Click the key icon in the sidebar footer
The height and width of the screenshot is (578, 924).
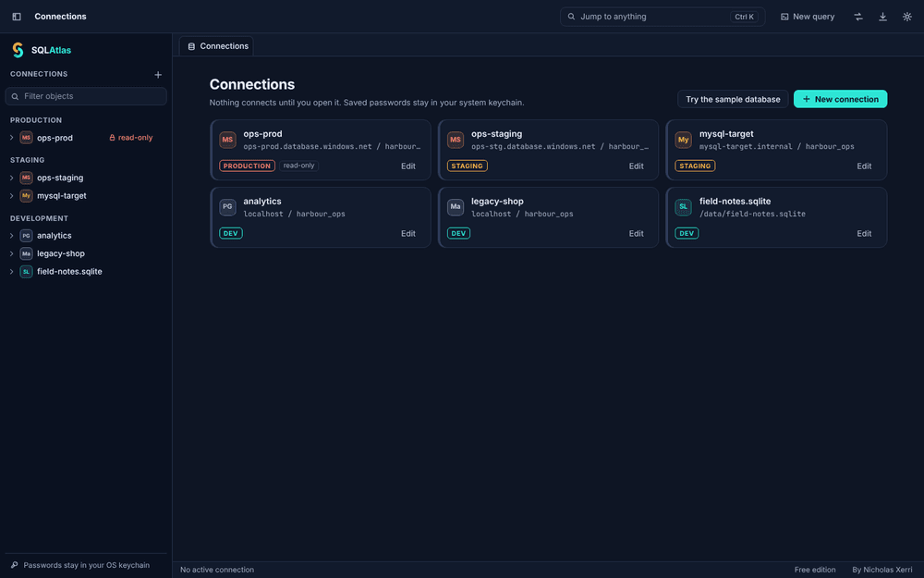tap(14, 565)
